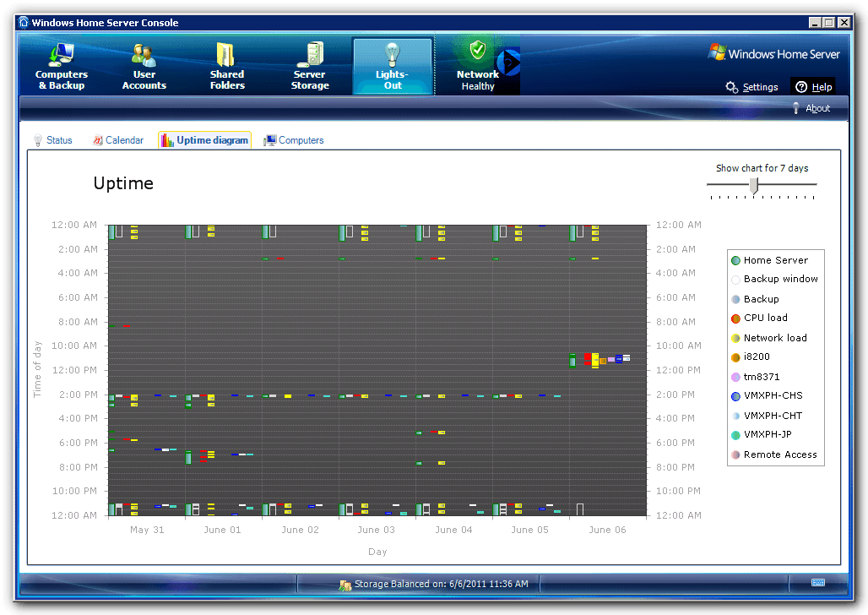868x615 pixels.
Task: Open the User Accounts section
Action: 144,66
